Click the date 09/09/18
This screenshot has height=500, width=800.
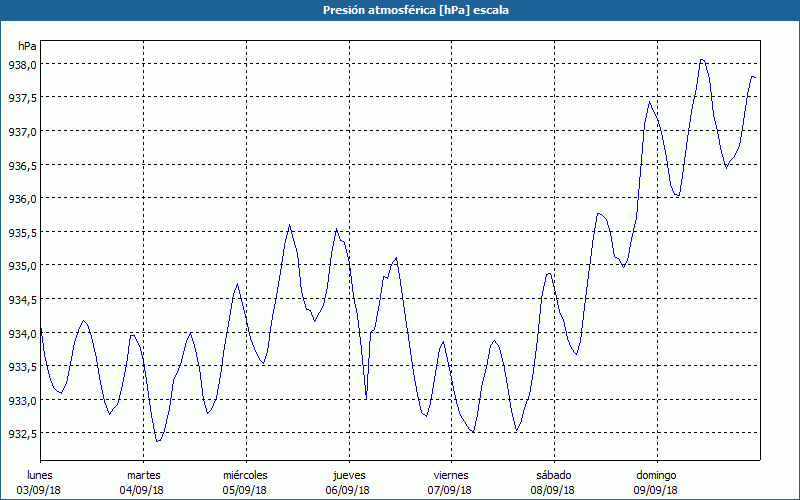point(656,490)
